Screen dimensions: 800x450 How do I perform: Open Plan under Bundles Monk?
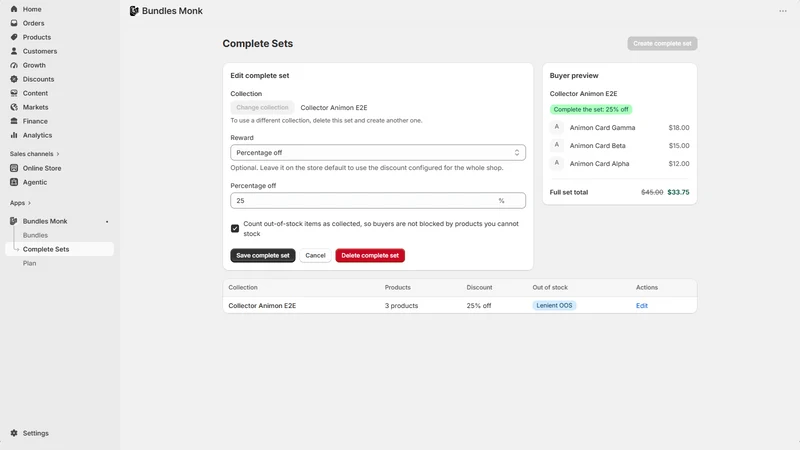(x=30, y=263)
